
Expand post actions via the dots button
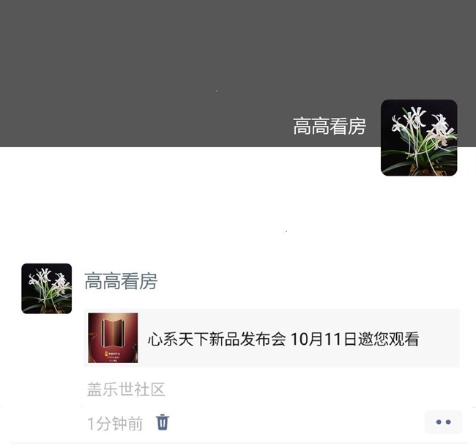(x=443, y=422)
